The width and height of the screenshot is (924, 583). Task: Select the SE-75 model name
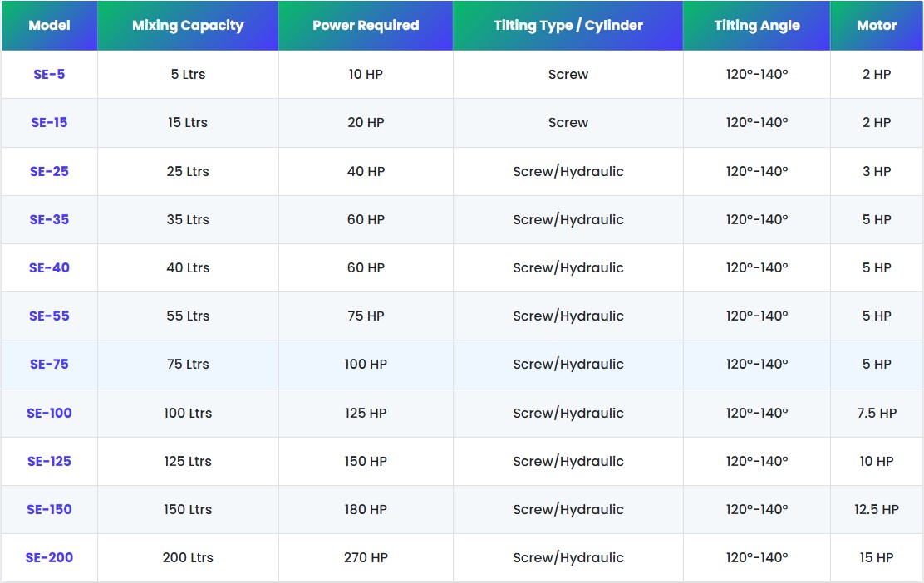coord(50,365)
